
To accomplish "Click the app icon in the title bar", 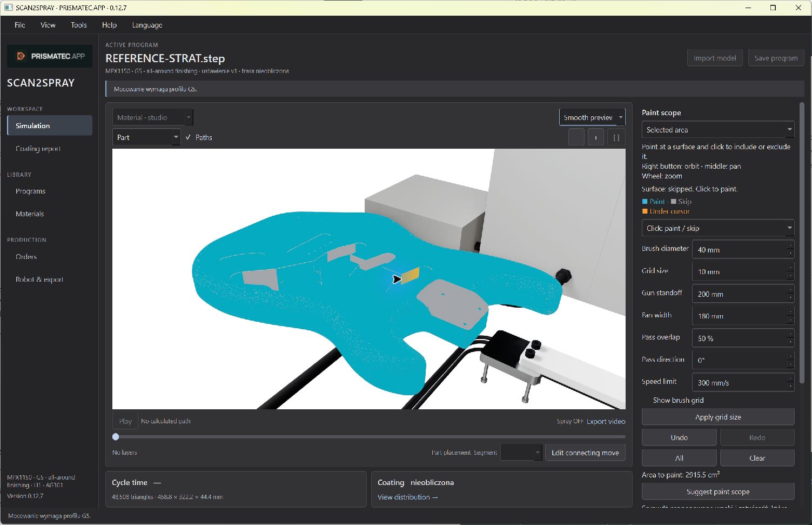I will (x=8, y=8).
